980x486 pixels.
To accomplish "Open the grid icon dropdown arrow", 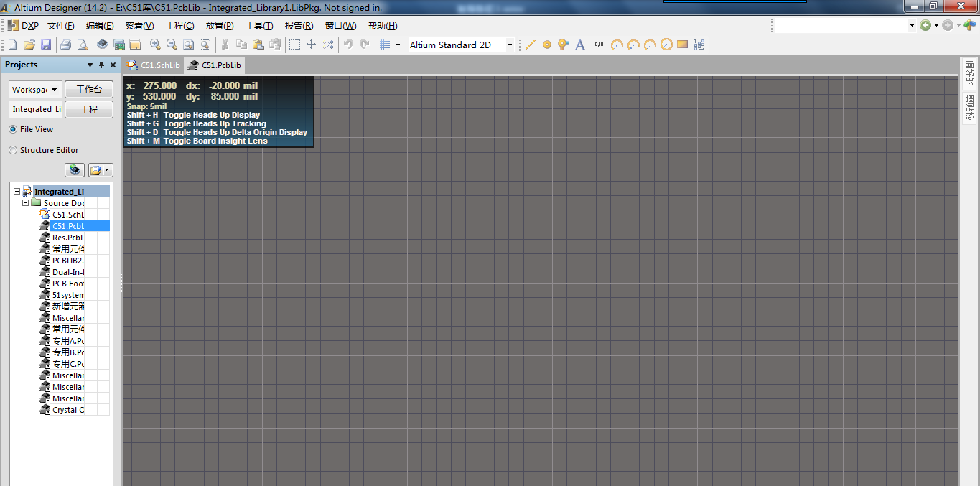I will coord(398,45).
